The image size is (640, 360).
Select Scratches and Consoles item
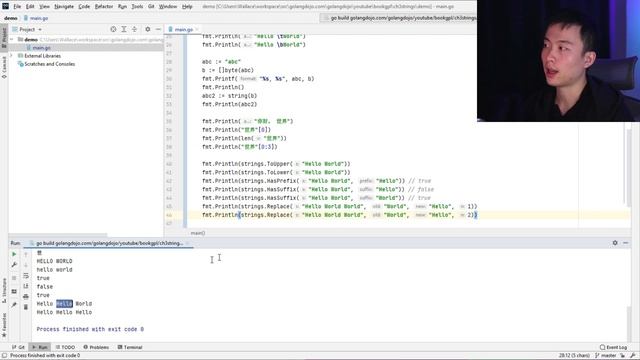click(46, 64)
